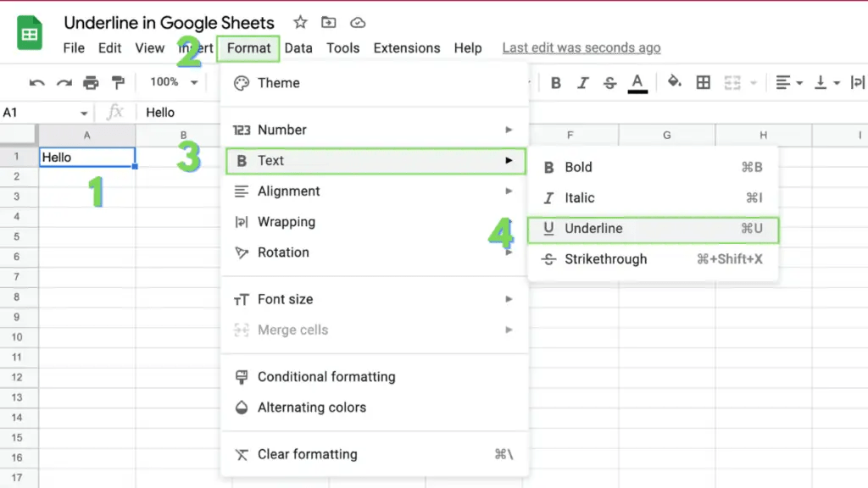Star the Underline in Google Sheets spreadsheet

(x=298, y=22)
